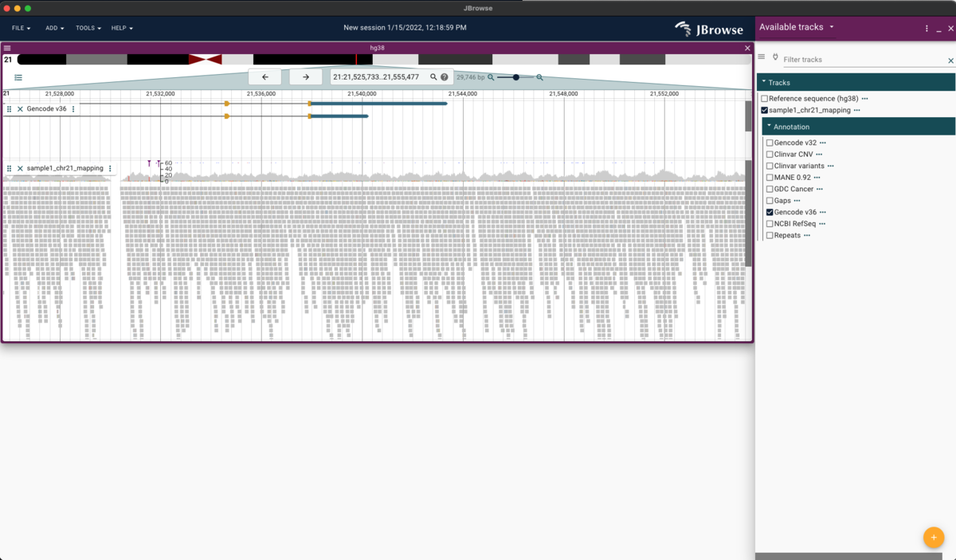Click the sample1_chr21_mapping track drag handle

click(10, 169)
